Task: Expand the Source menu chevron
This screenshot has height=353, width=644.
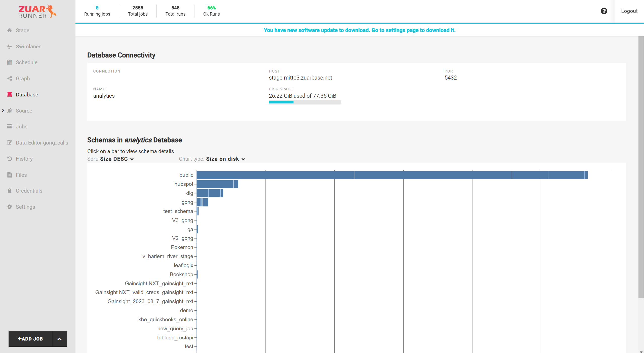Action: click(x=3, y=111)
